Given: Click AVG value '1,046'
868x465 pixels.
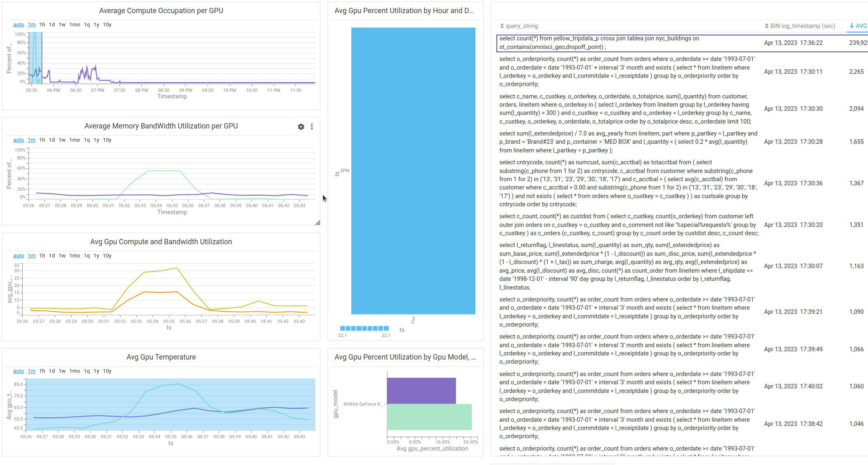Looking at the screenshot, I should coord(856,424).
